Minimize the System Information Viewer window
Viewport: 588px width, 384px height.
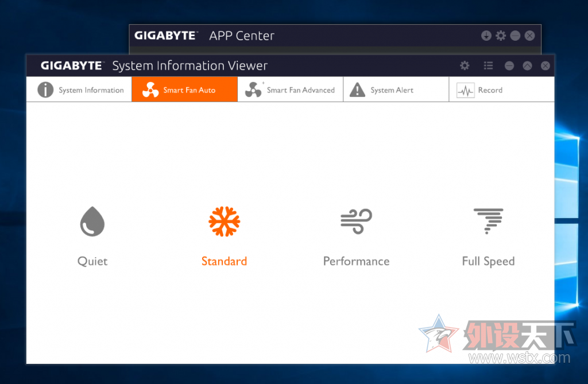coord(509,66)
